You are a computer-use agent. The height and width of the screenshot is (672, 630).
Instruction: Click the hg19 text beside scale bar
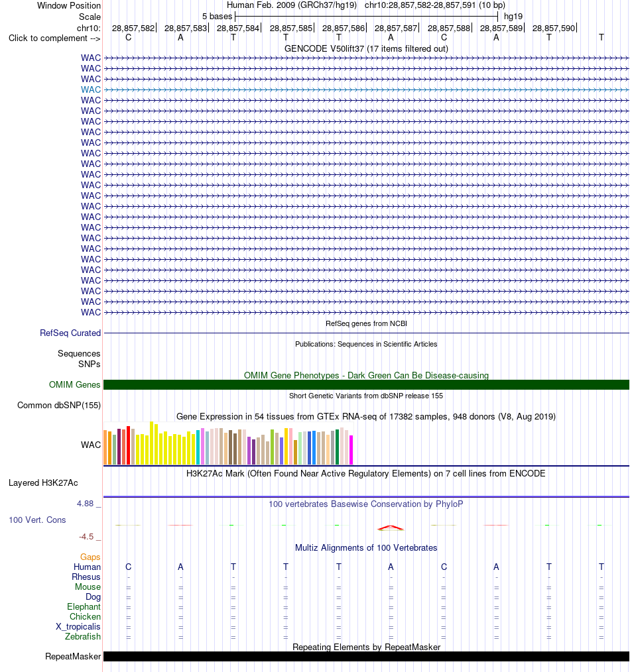513,17
